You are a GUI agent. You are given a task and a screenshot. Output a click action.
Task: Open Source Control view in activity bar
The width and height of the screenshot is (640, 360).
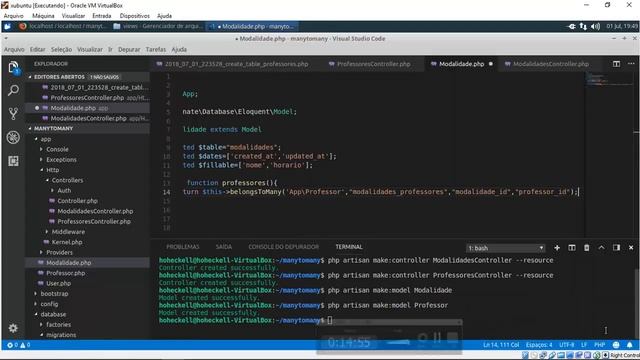pos(13,114)
